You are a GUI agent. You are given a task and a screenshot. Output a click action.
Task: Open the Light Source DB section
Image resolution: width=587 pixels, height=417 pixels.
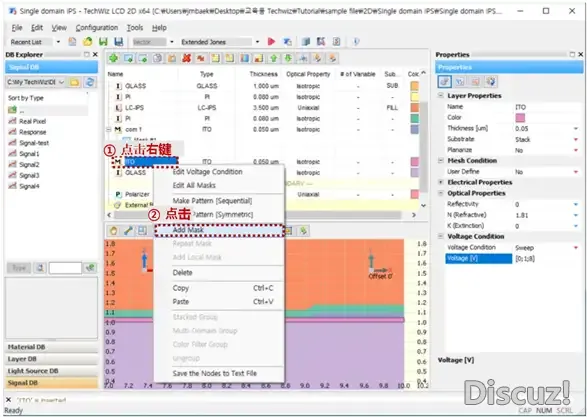[51, 371]
